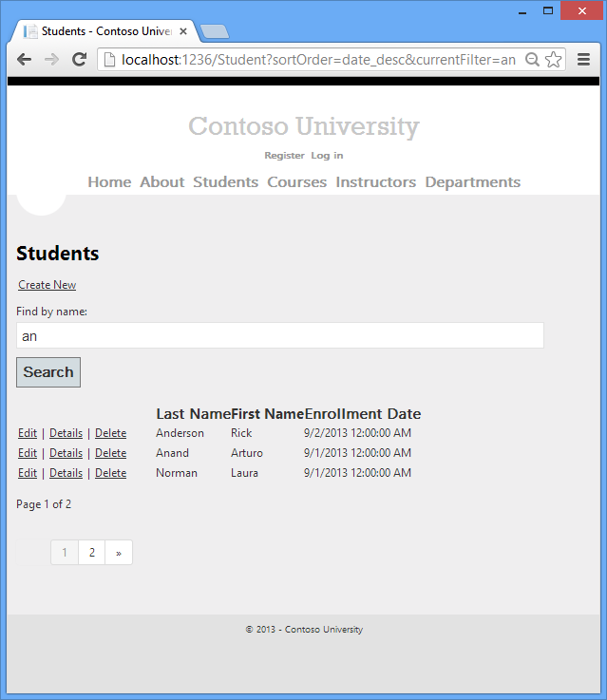This screenshot has height=700, width=607.
Task: Go to the Home menu item
Action: click(x=109, y=182)
